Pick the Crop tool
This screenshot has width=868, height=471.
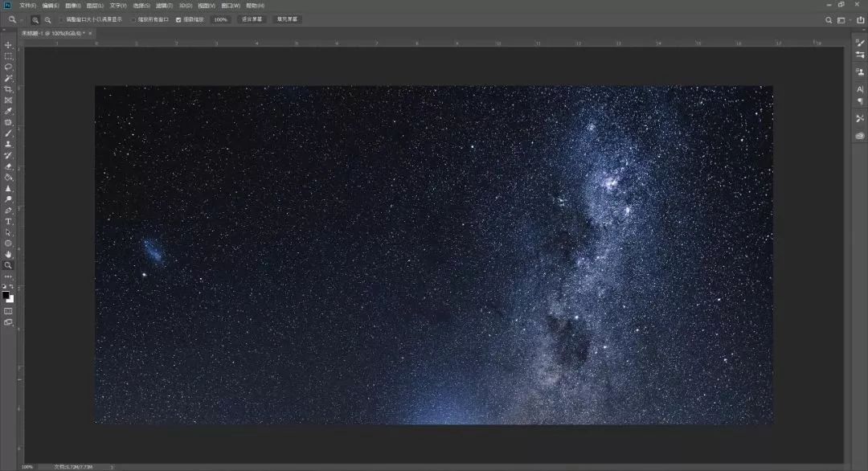[x=8, y=89]
